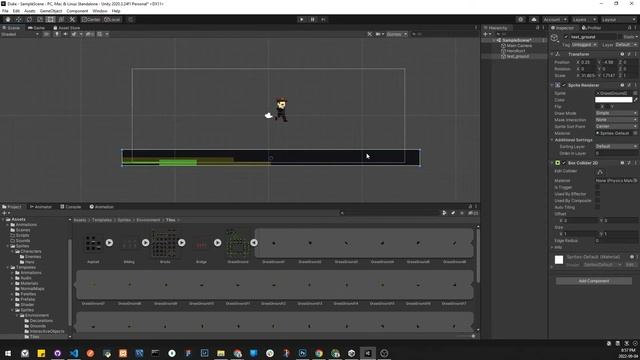Toggle scene lighting bulb icon
Image resolution: width=640 pixels, height=360 pixels.
tap(57, 34)
